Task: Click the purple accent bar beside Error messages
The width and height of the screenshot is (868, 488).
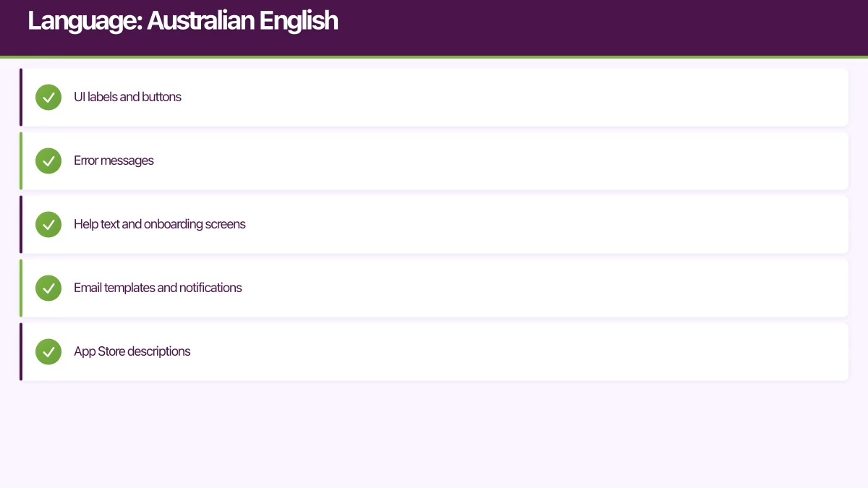Action: pyautogui.click(x=21, y=160)
